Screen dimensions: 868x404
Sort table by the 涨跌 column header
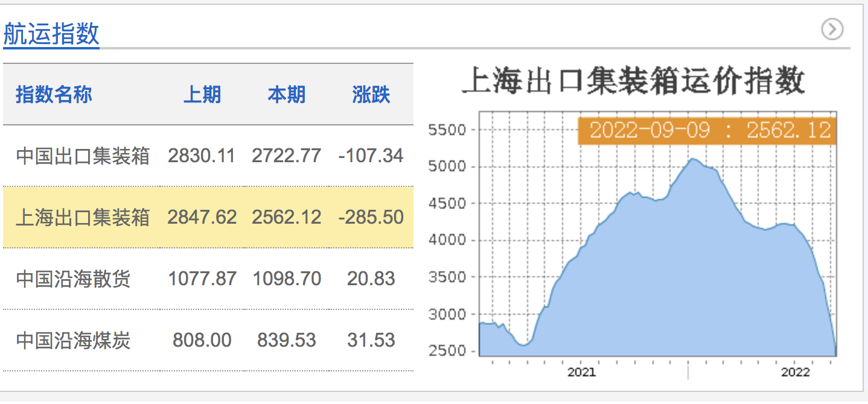click(370, 95)
